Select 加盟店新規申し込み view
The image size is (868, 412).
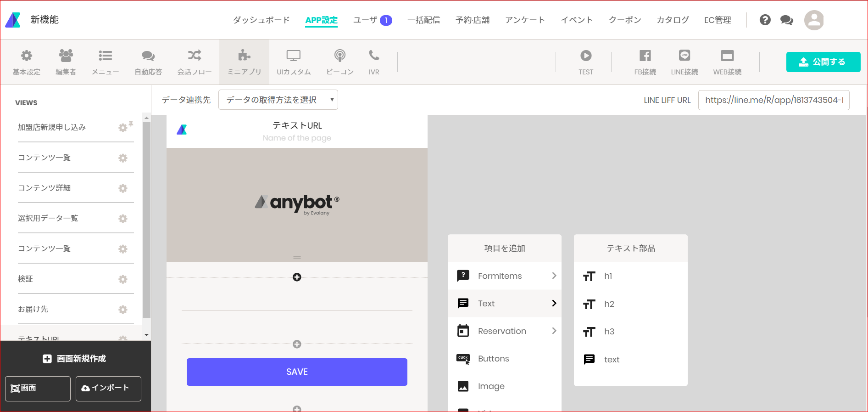pyautogui.click(x=52, y=127)
